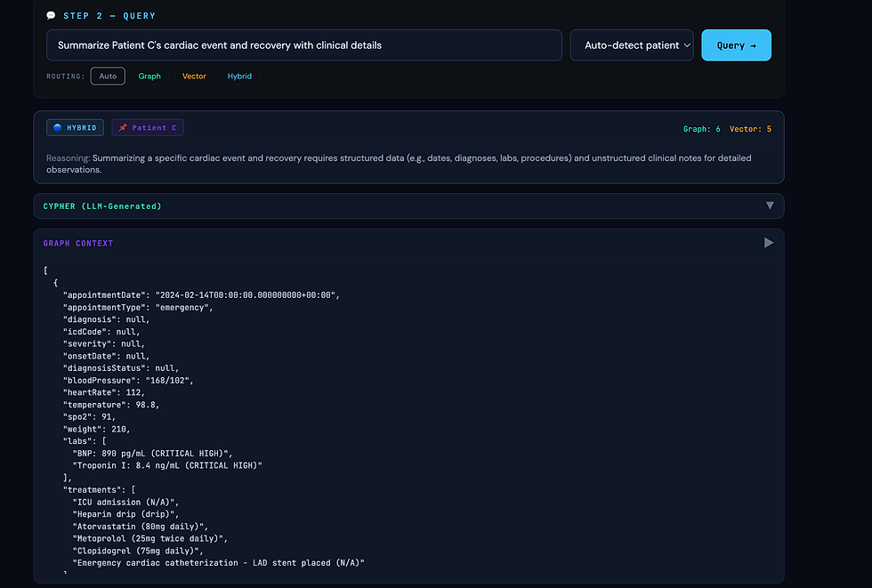Expand the CYPHER section with down arrow
Screen dimensions: 872x588
770,206
